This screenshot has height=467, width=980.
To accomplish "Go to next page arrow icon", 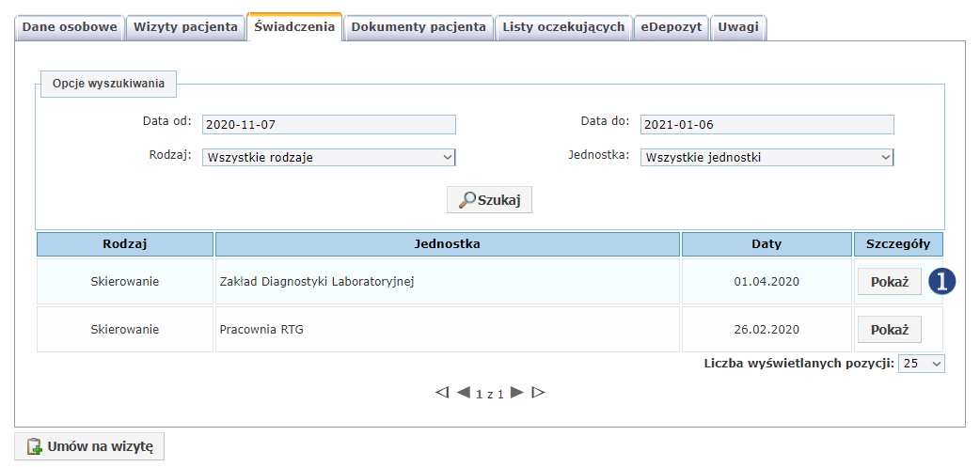I will [516, 393].
